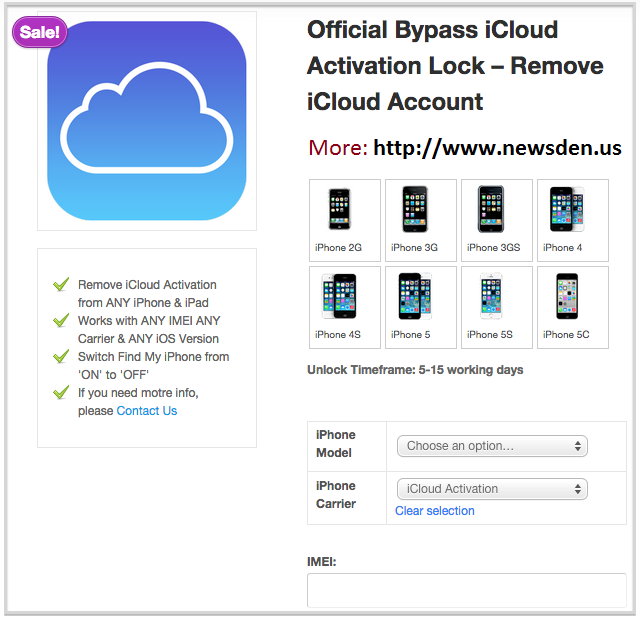Click the 'iPhone Carrier' label
The height and width of the screenshot is (617, 640).
pyautogui.click(x=336, y=495)
